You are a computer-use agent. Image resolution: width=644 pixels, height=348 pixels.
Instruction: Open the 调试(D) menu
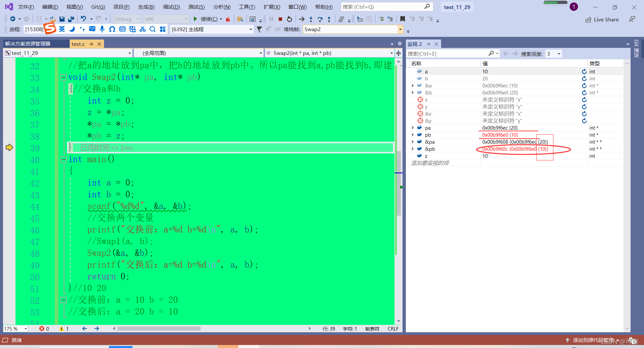click(171, 7)
